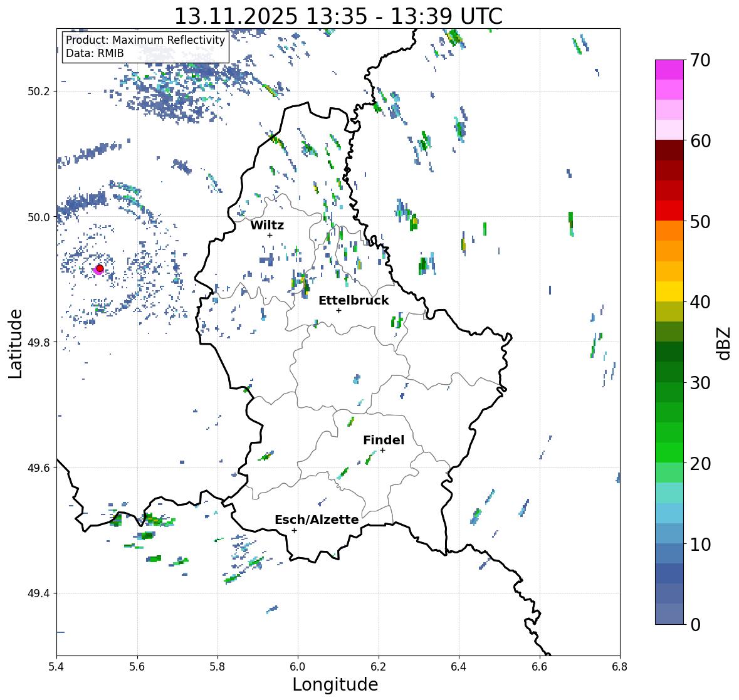The image size is (739, 700).
Task: Click the colorbar tick label 70
Action: pos(700,60)
